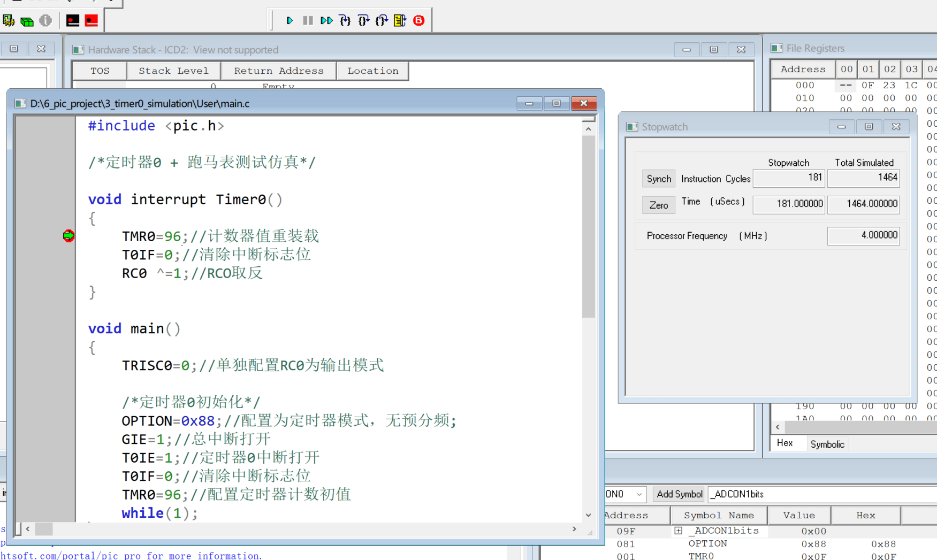Click the Step Into icon
The height and width of the screenshot is (560, 937).
coord(345,20)
